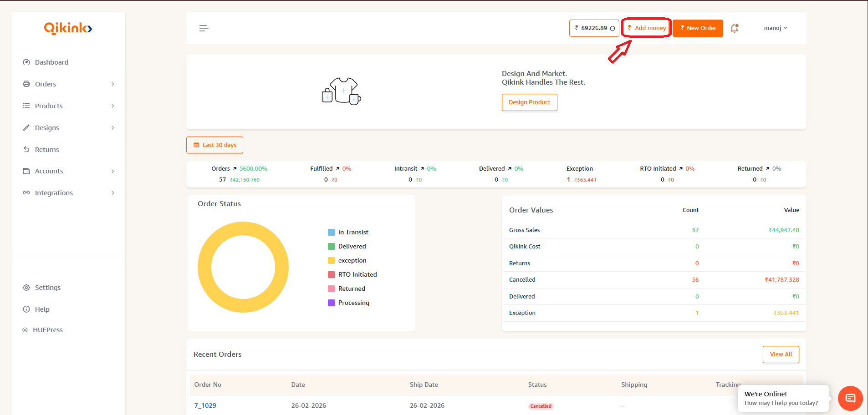Click the hamburger menu collapse icon
Screen dimensions: 868x415
coord(204,28)
